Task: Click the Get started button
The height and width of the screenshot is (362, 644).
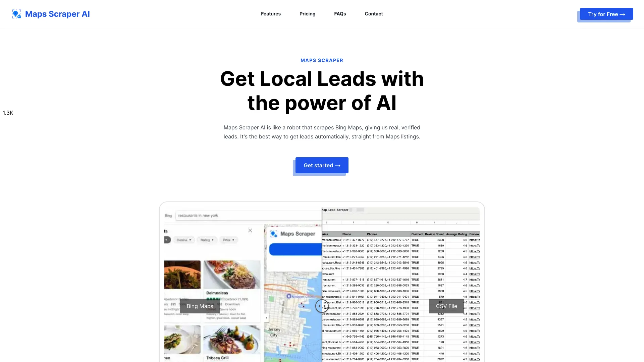Action: pyautogui.click(x=322, y=165)
